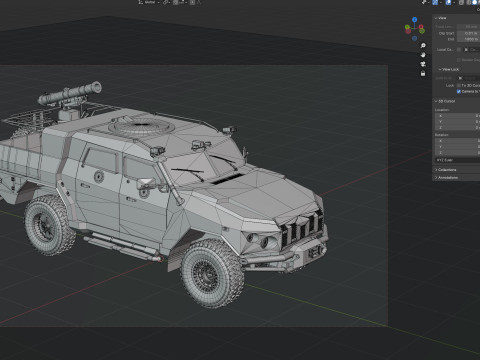Disable the Camera to View checkbox
480x360 pixels.
(459, 91)
